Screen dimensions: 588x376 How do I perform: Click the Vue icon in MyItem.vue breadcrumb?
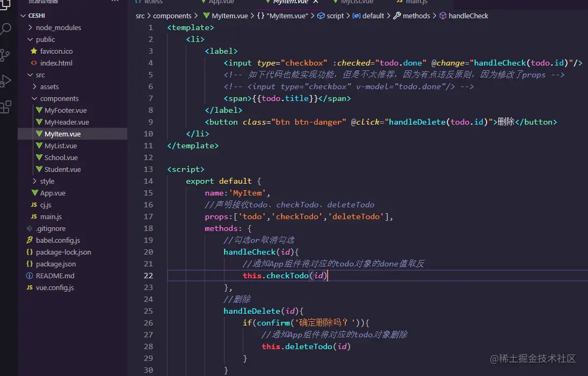(x=206, y=16)
